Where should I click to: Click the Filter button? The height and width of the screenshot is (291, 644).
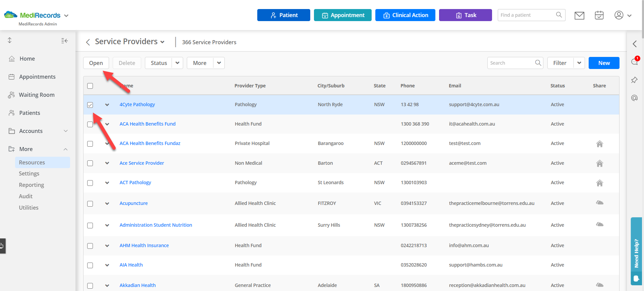pos(560,63)
